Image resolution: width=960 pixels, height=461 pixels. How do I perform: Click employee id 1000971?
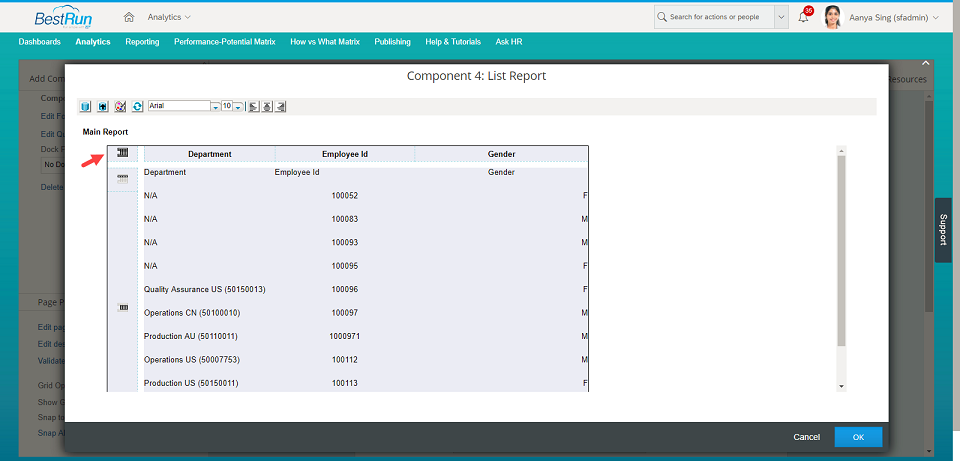point(345,336)
